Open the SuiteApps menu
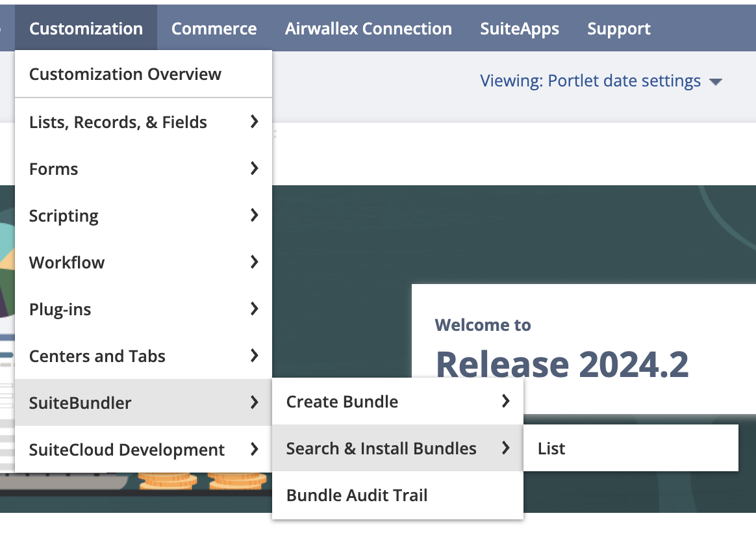This screenshot has width=756, height=533. 520,29
